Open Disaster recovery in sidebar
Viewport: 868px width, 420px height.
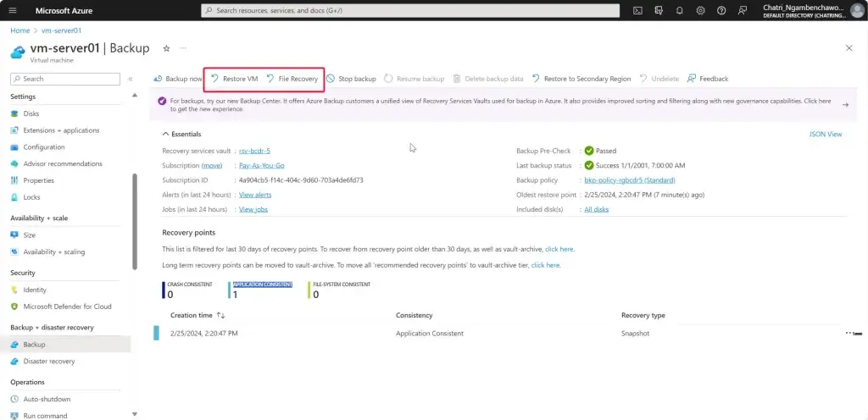[x=48, y=361]
